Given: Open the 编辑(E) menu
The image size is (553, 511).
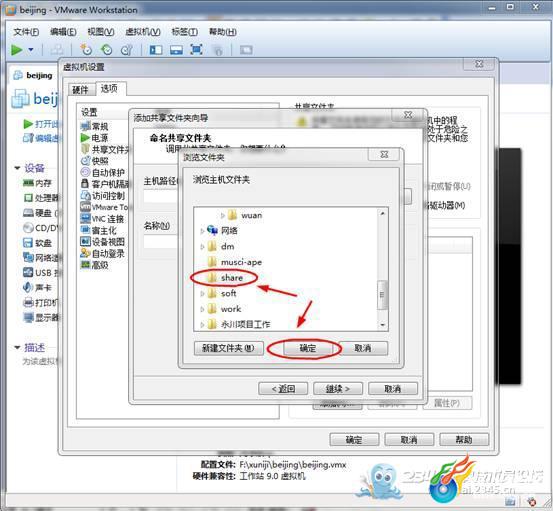Looking at the screenshot, I should click(x=63, y=32).
